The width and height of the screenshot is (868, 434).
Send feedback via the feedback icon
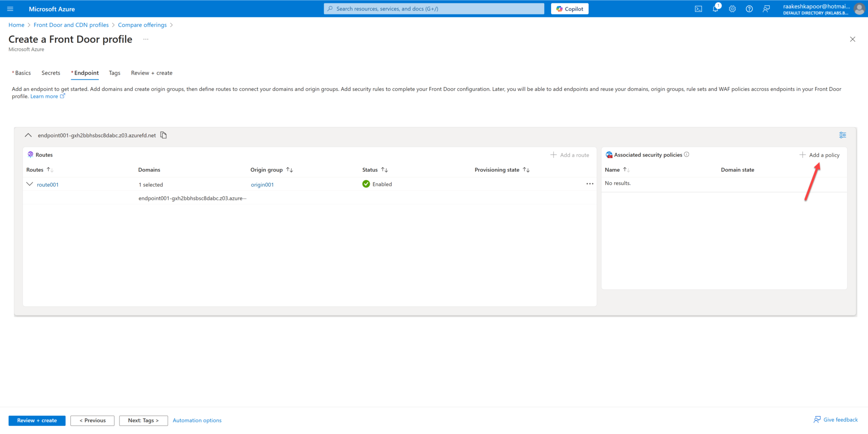766,8
